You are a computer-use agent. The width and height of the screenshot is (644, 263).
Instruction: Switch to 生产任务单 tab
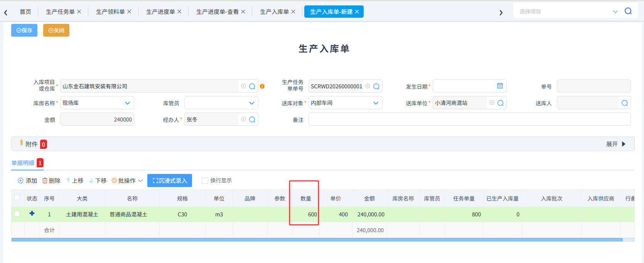point(60,12)
